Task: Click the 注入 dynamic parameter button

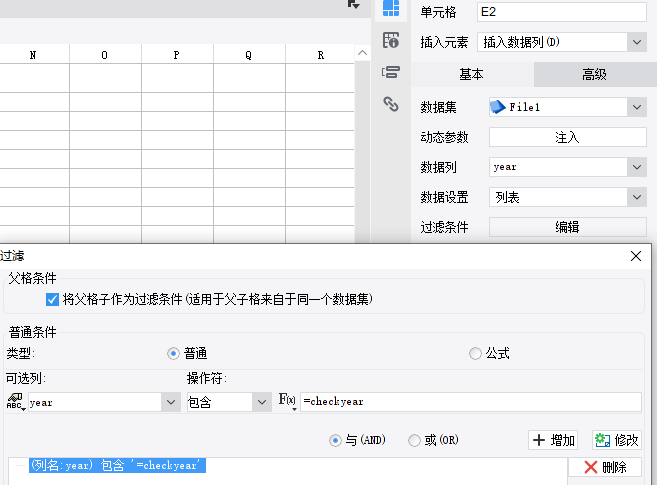Action: (567, 137)
